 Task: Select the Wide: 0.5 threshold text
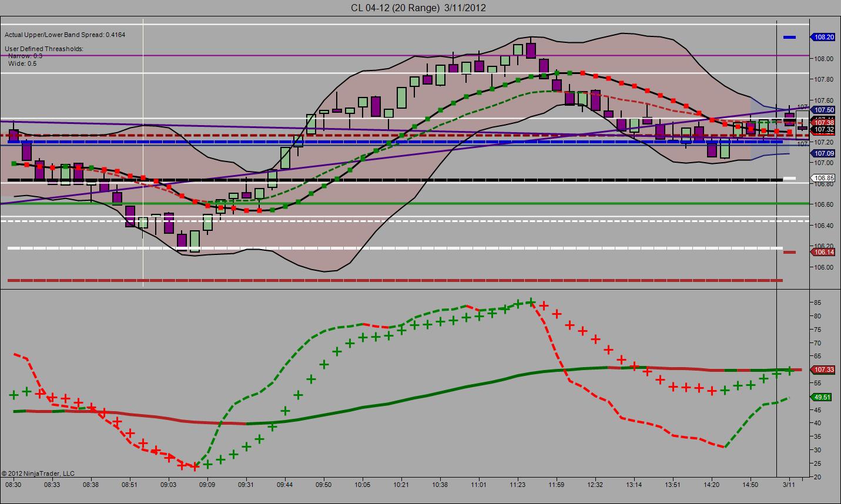coord(22,63)
